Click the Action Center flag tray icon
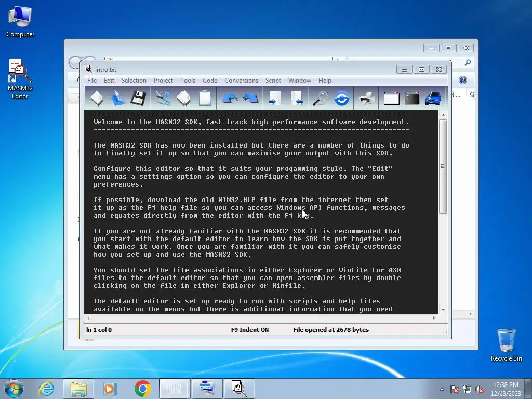This screenshot has width=532, height=399. tap(455, 390)
